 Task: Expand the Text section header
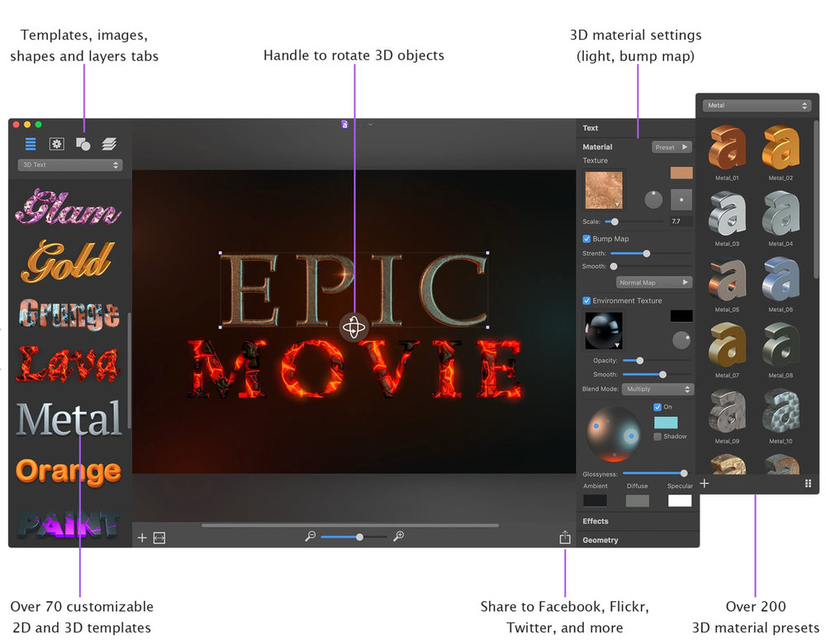(x=590, y=128)
